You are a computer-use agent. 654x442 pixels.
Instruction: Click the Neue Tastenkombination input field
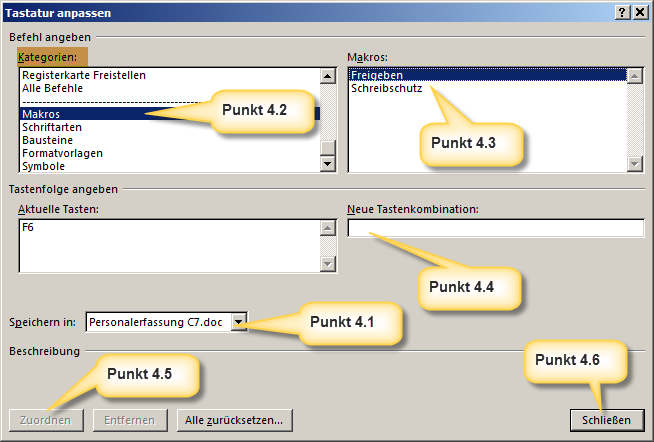click(x=495, y=229)
